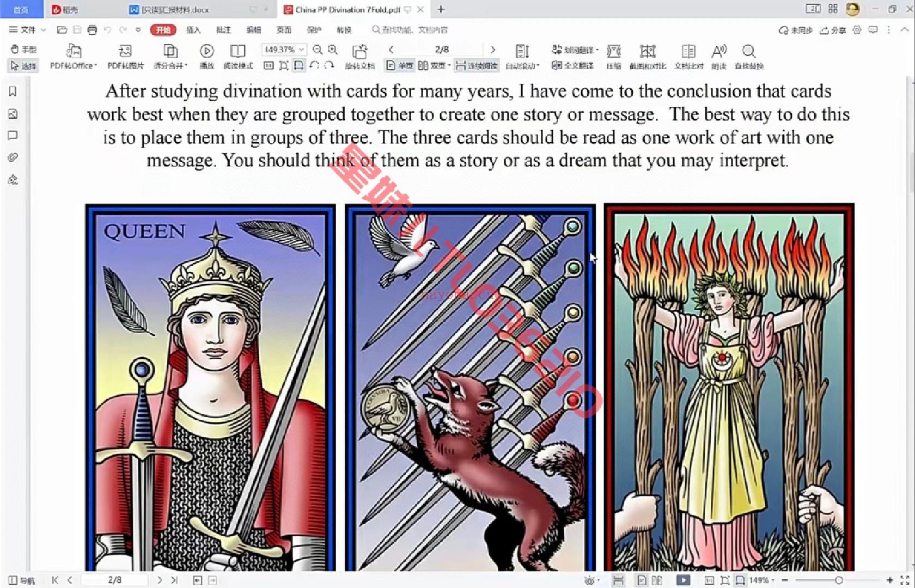Select the 页面 page ribbon tab
This screenshot has width=915, height=588.
pyautogui.click(x=284, y=30)
